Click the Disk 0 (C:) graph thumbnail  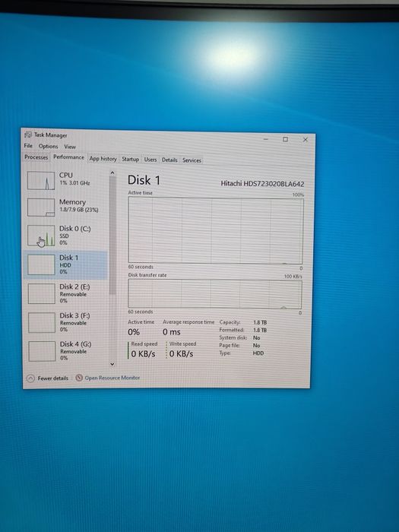pyautogui.click(x=41, y=236)
